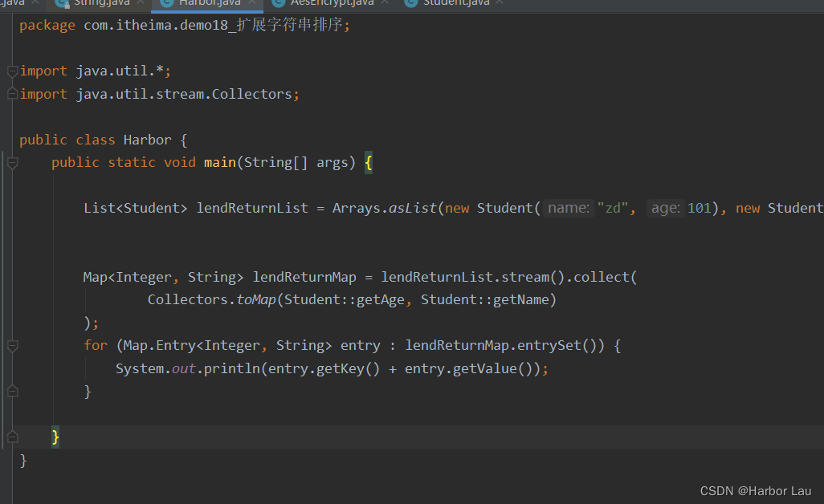Close the Harbor.java tab
The width and height of the screenshot is (824, 504).
254,4
